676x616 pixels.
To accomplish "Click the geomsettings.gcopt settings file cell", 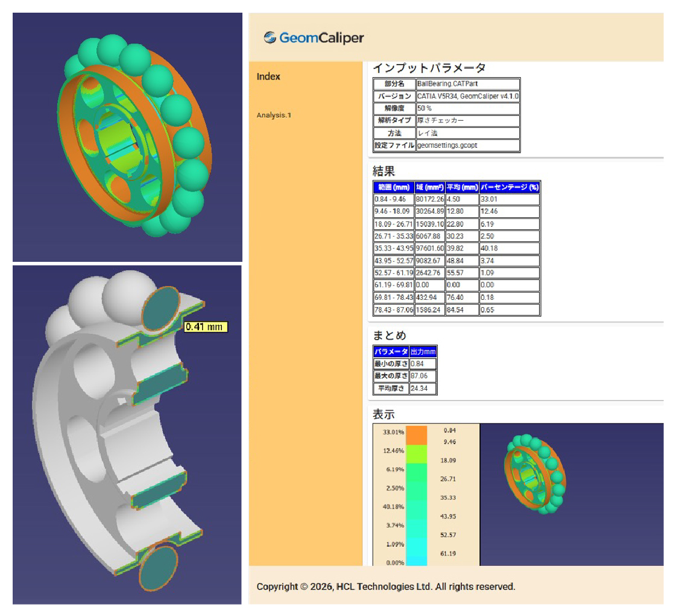I will (x=468, y=145).
